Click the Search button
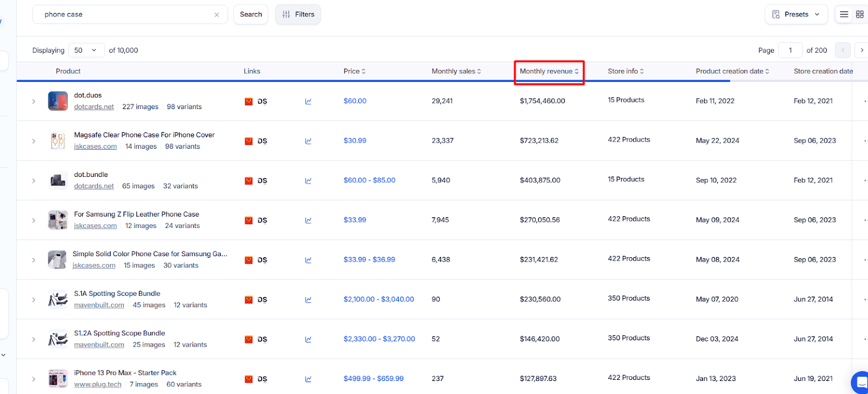 pos(251,15)
